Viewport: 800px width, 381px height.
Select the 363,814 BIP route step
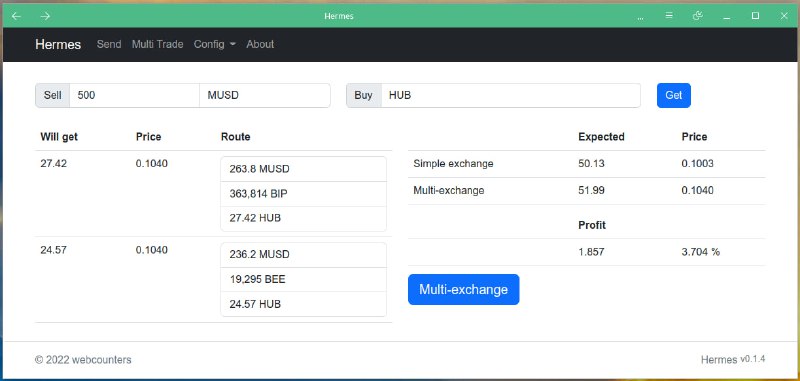pos(304,194)
